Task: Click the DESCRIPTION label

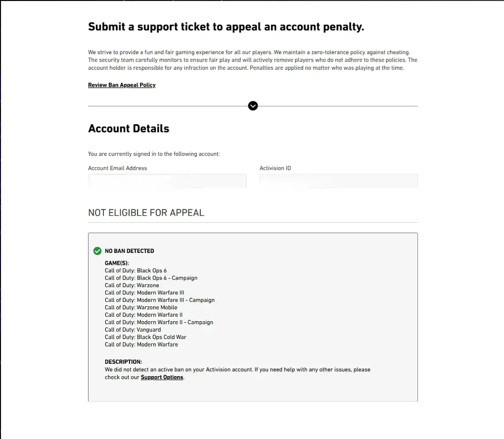Action: click(x=123, y=362)
